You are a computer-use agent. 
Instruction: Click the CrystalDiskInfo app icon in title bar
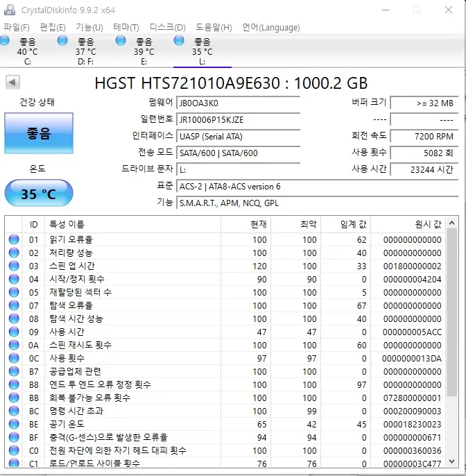[x=10, y=10]
